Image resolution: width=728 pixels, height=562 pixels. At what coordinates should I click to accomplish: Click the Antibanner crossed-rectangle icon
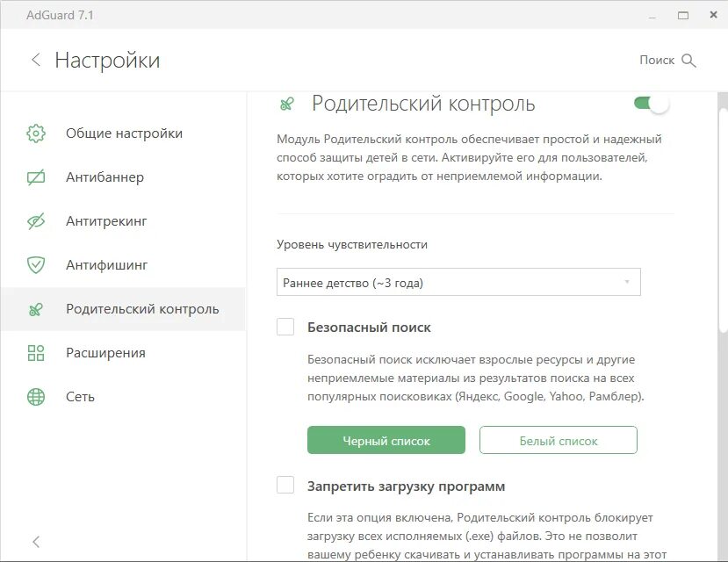click(36, 177)
